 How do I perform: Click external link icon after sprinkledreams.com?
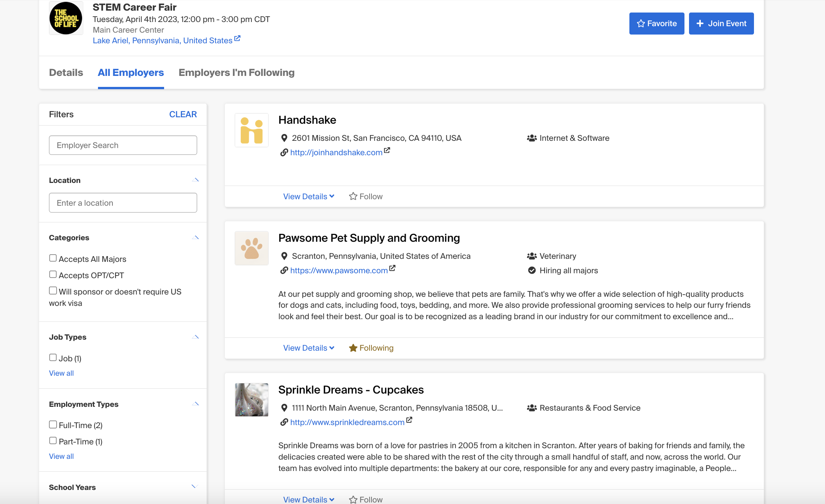point(409,420)
